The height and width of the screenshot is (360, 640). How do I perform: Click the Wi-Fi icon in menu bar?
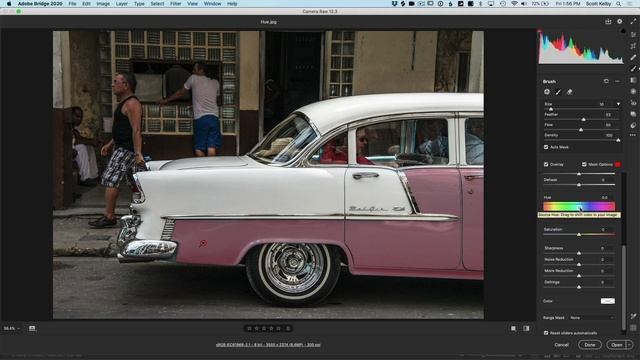point(514,4)
